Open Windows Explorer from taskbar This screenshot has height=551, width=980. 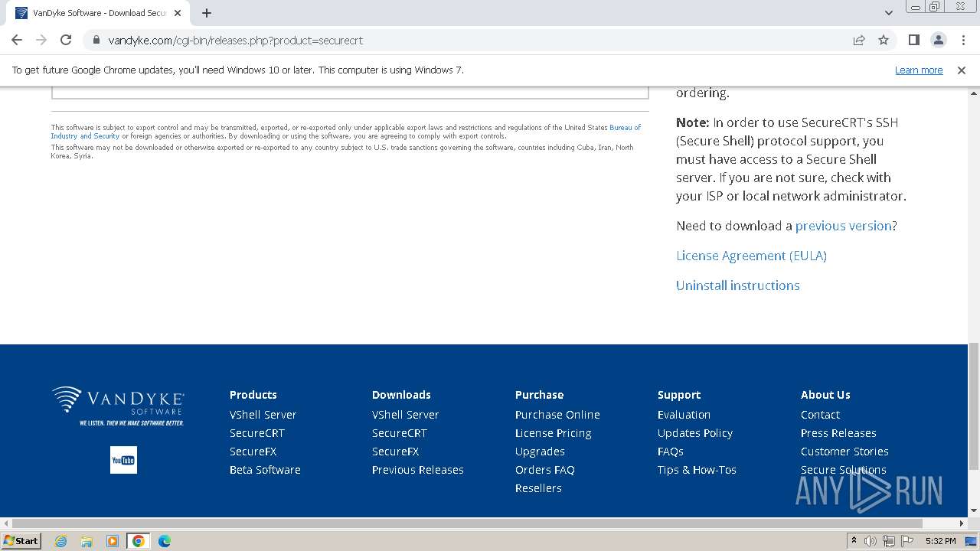pyautogui.click(x=87, y=541)
